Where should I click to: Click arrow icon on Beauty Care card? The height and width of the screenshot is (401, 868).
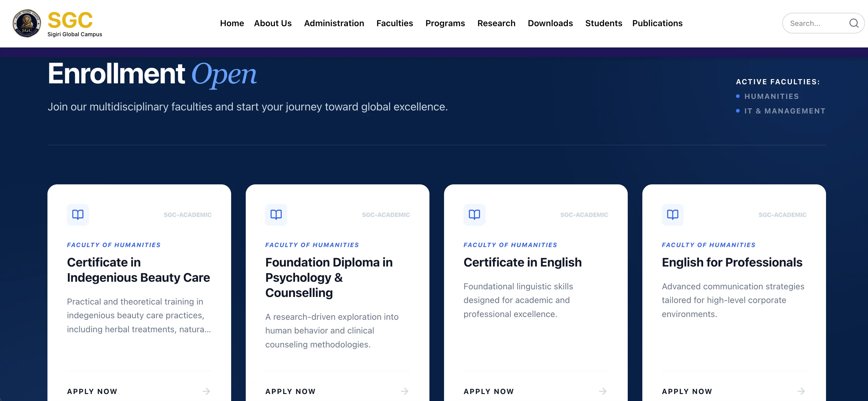(x=206, y=391)
